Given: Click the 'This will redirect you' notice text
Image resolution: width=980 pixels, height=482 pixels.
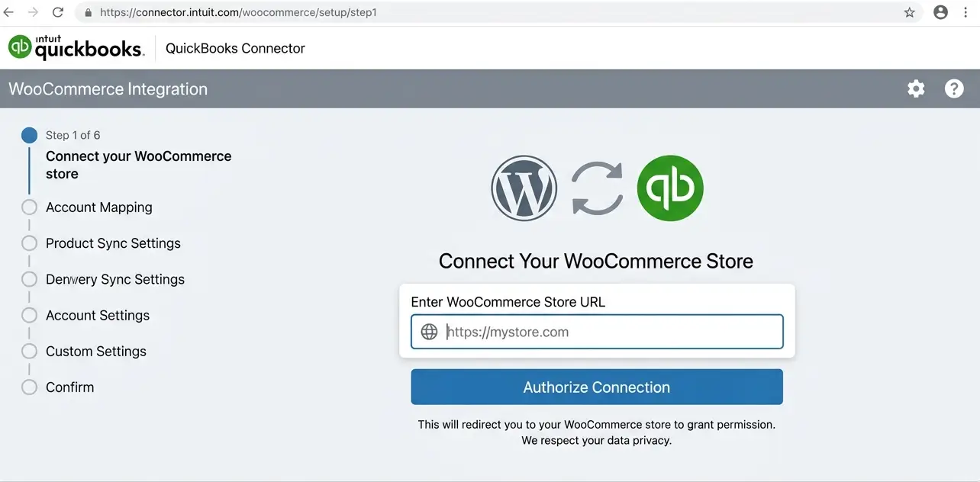Looking at the screenshot, I should point(597,425).
